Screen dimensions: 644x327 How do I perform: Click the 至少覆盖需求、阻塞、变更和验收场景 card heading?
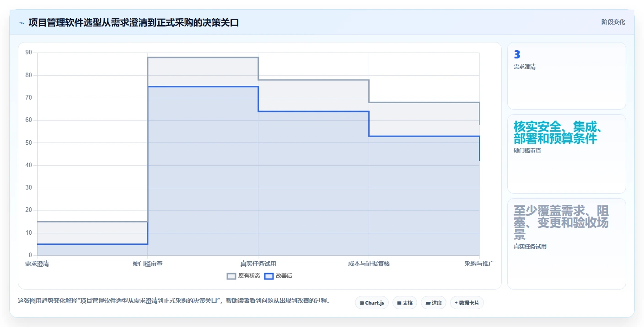point(561,222)
